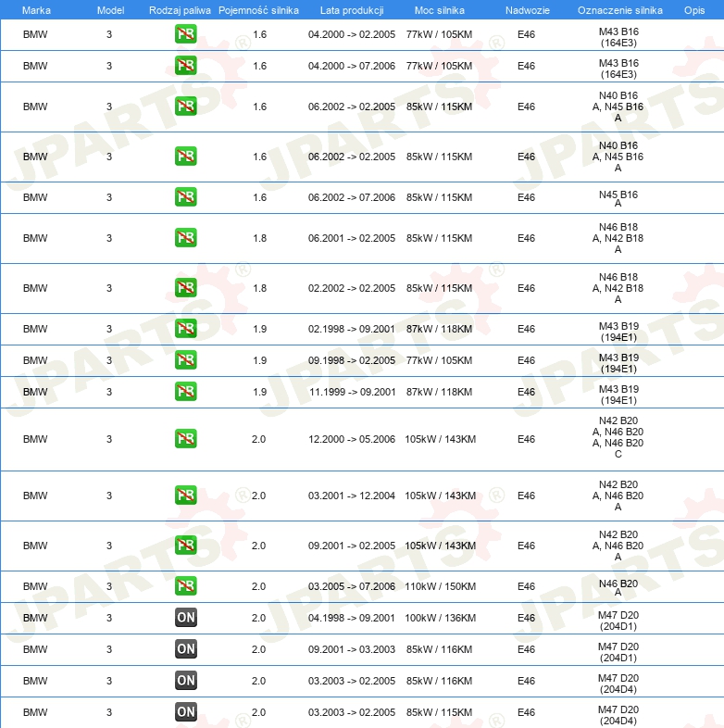Click the Moc silnika column header
Viewport: 724px width, 728px height.
click(440, 9)
